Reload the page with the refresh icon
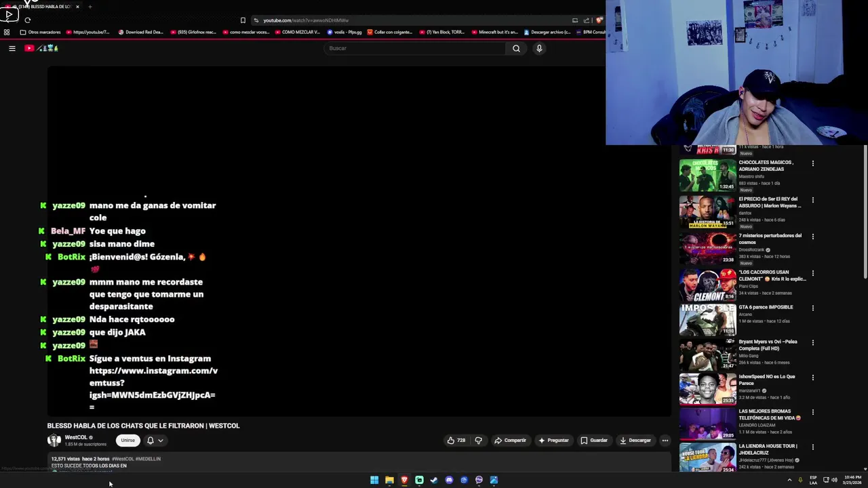 tap(28, 20)
